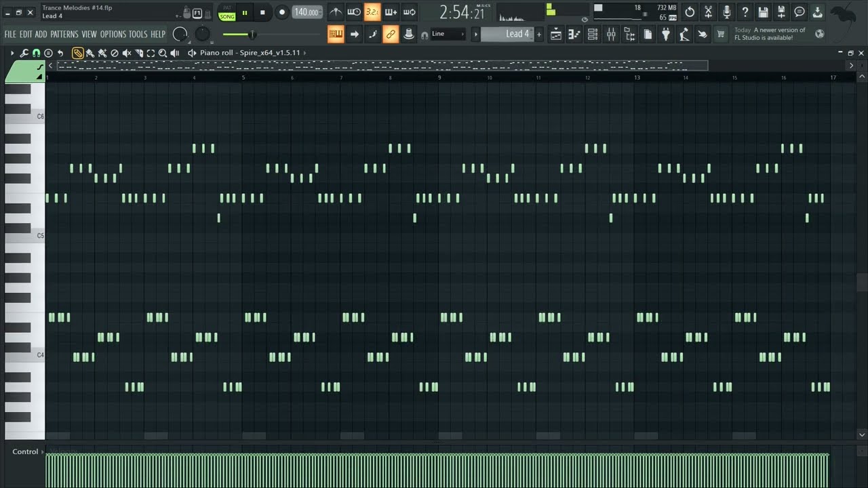This screenshot has width=868, height=488.
Task: Select the Delete tool in piano roll
Action: pyautogui.click(x=114, y=53)
